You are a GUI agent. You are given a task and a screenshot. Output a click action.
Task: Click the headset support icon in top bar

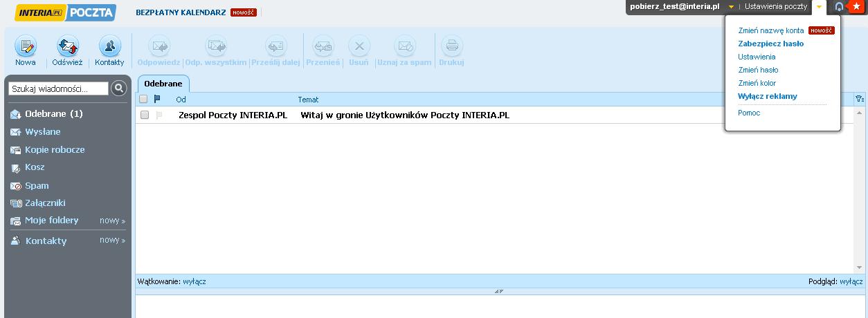click(840, 6)
